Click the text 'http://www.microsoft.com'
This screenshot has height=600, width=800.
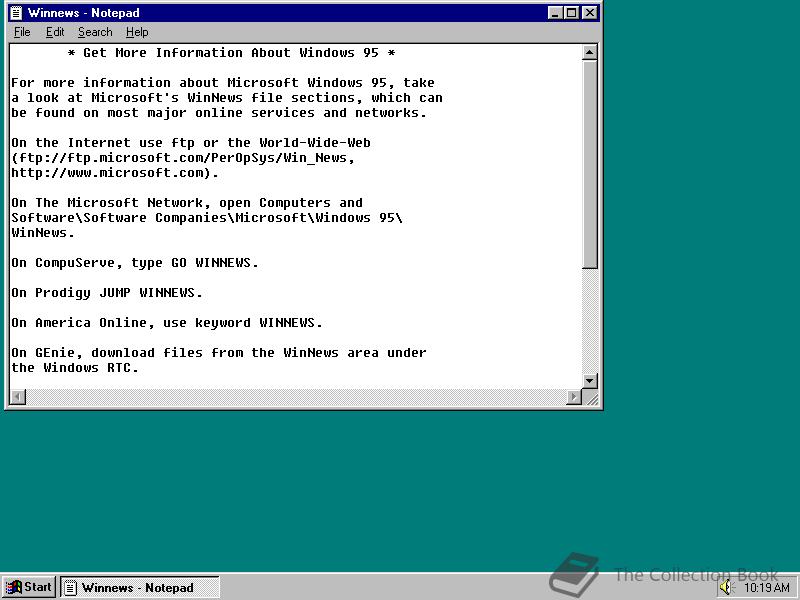tap(107, 173)
